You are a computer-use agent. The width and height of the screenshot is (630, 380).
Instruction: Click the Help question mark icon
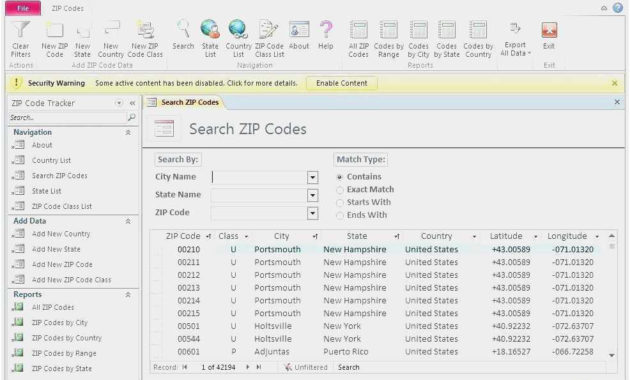(326, 30)
